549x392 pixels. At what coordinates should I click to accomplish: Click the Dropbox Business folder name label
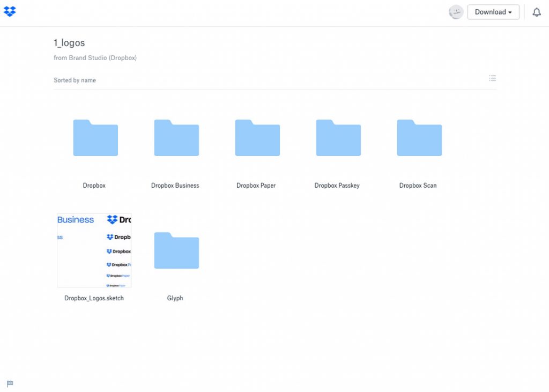click(x=175, y=186)
